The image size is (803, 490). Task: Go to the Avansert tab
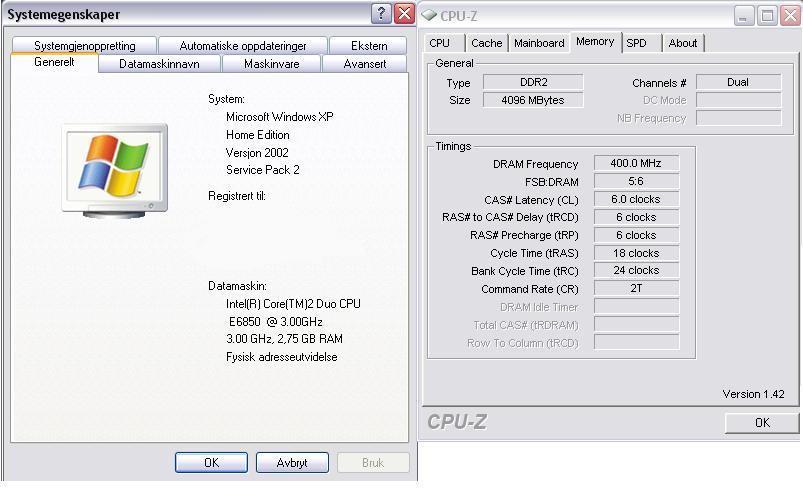pos(365,64)
